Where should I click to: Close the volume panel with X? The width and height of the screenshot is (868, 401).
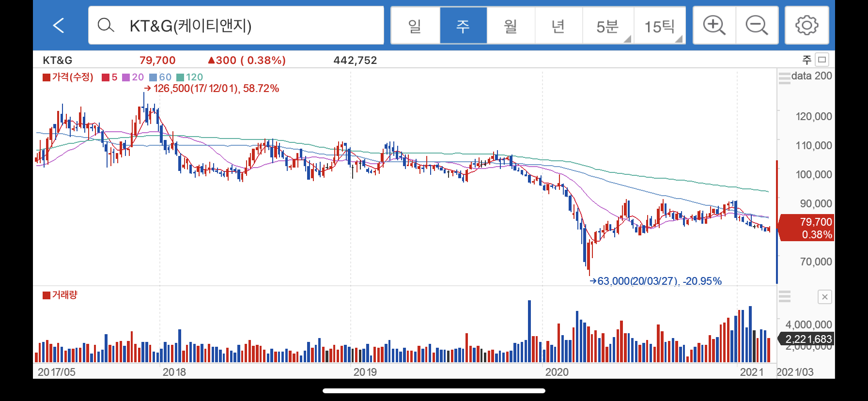click(x=825, y=297)
